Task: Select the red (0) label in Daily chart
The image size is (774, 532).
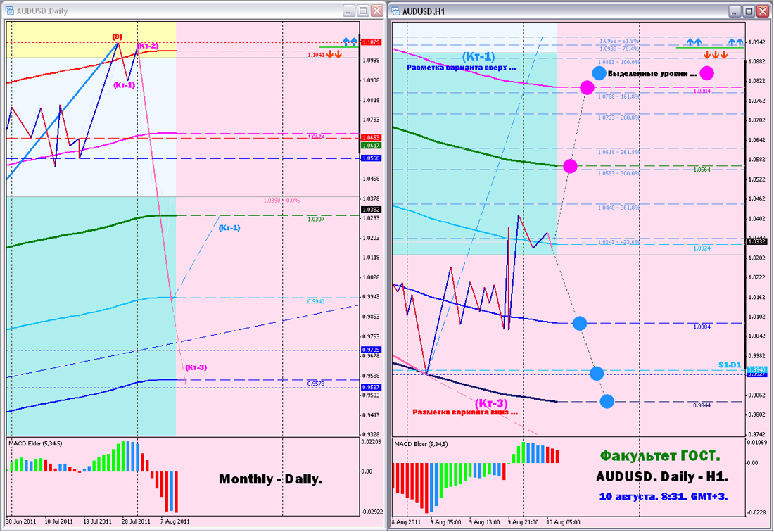Action: pos(117,37)
